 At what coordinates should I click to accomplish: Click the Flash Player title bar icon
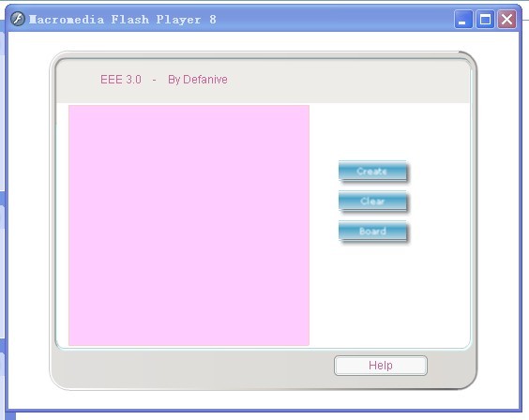[x=18, y=19]
